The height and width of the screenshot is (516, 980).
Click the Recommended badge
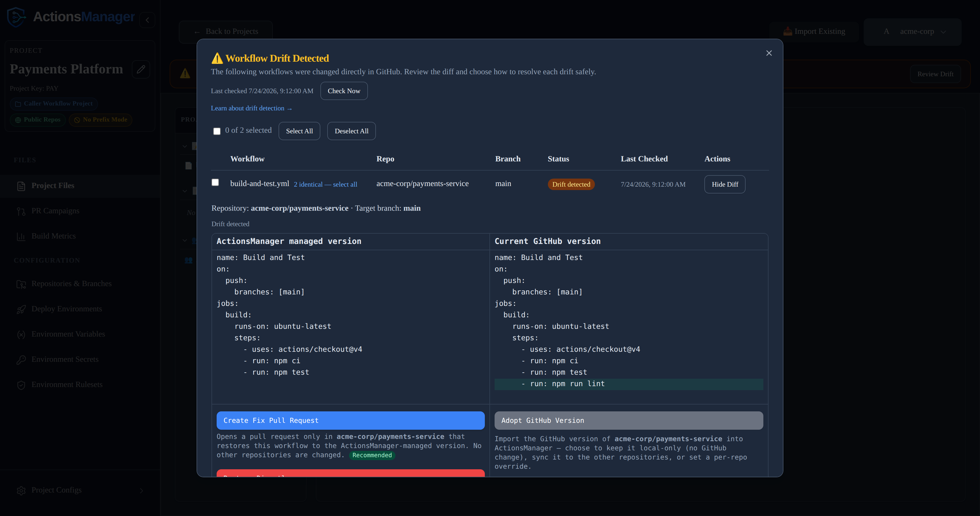(x=372, y=456)
